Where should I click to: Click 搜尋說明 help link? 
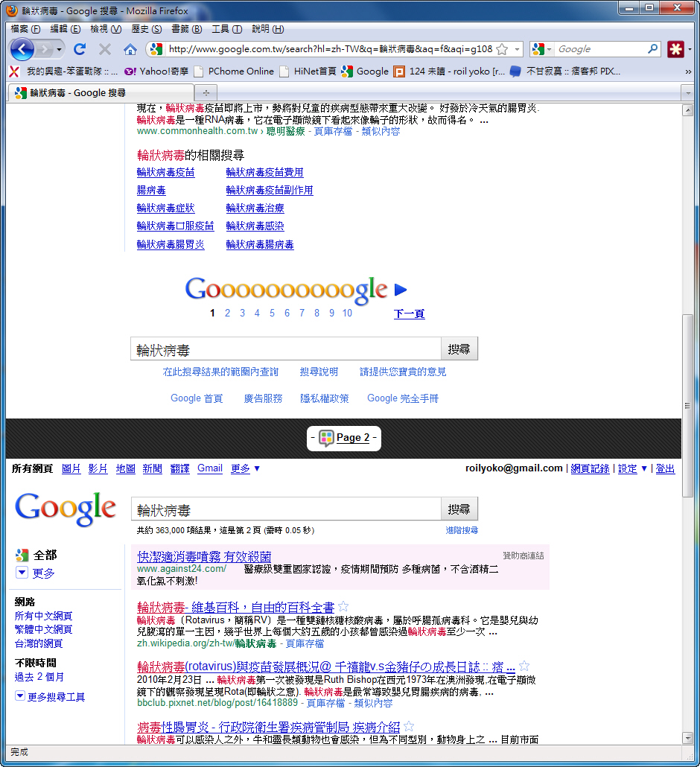319,372
